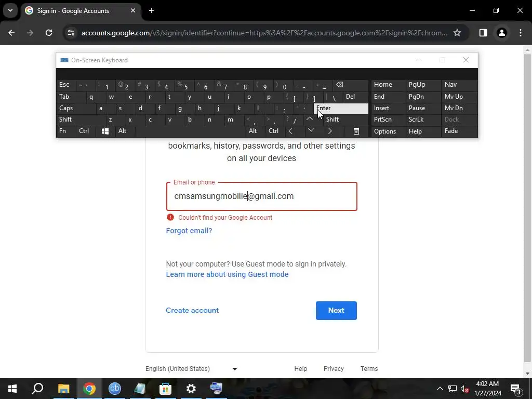Select the Sign in - Google Accounts tab

[81, 10]
